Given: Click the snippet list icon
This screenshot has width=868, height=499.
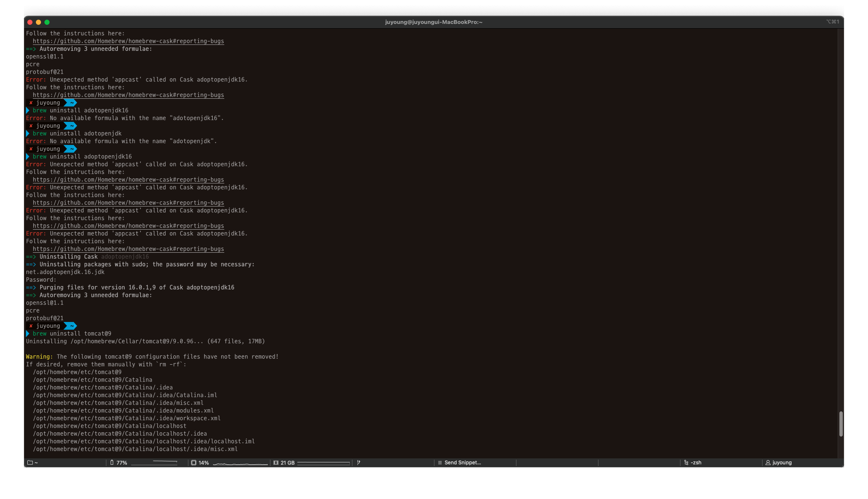Looking at the screenshot, I should pyautogui.click(x=440, y=463).
